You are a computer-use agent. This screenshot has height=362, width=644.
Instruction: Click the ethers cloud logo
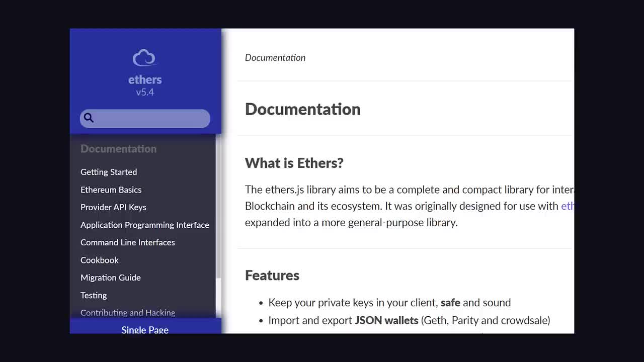click(x=144, y=58)
